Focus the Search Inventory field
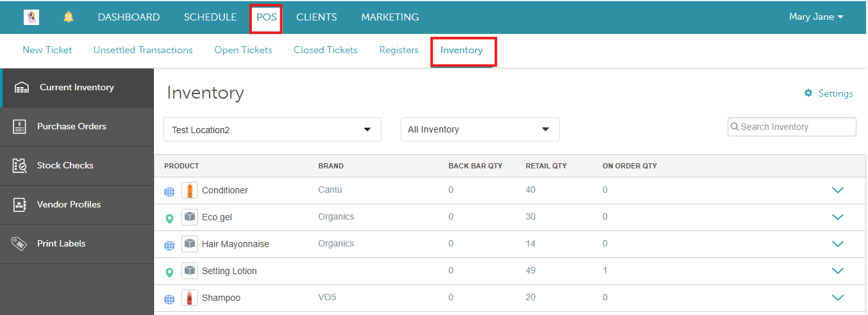The height and width of the screenshot is (315, 868). 792,127
